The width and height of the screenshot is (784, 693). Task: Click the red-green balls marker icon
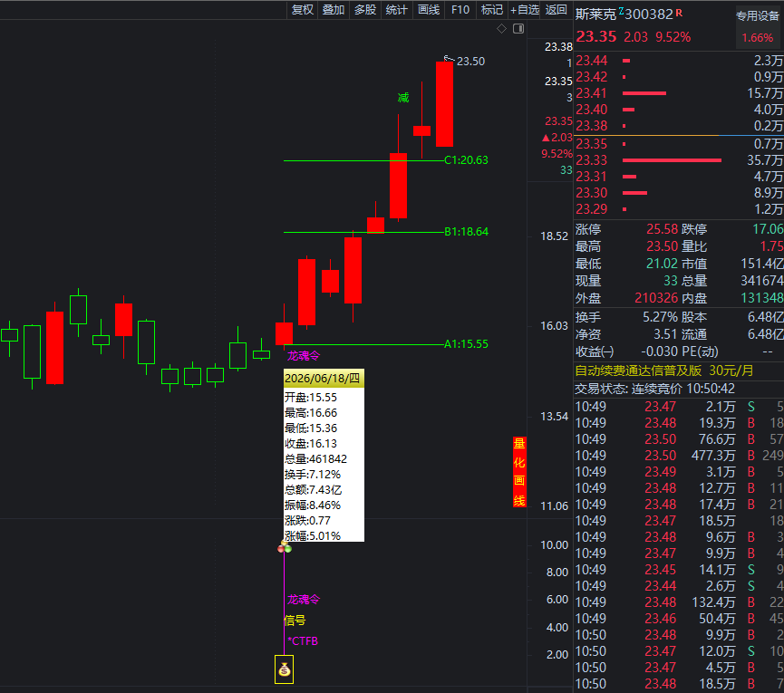pos(285,547)
